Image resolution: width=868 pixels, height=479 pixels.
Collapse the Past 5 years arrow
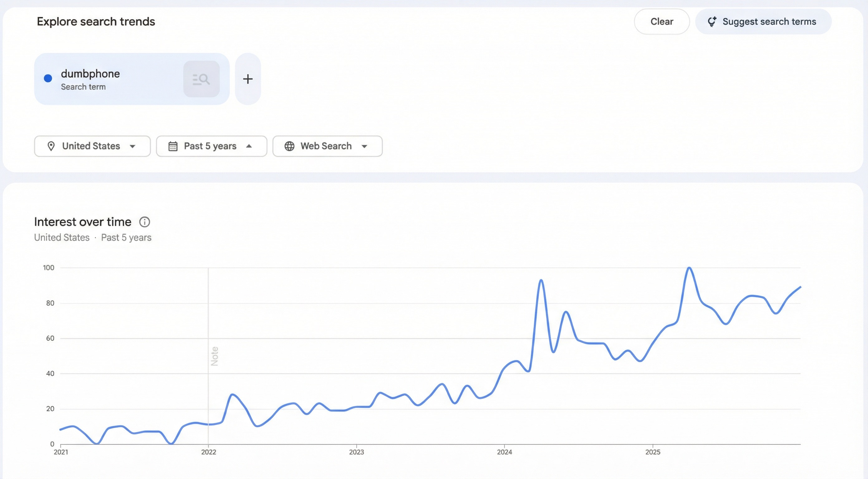click(249, 146)
